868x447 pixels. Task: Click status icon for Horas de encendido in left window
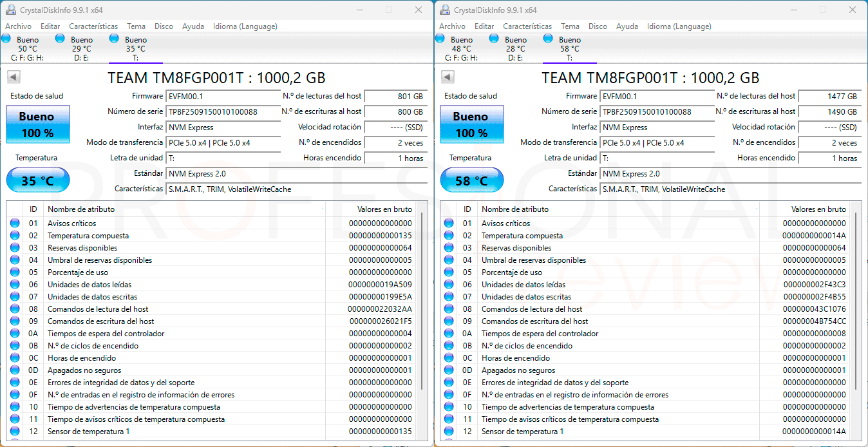pyautogui.click(x=15, y=358)
